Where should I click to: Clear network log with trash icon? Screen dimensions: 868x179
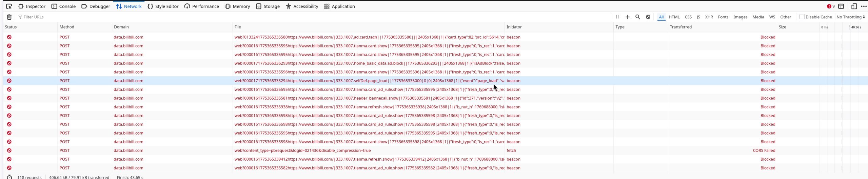[9, 17]
